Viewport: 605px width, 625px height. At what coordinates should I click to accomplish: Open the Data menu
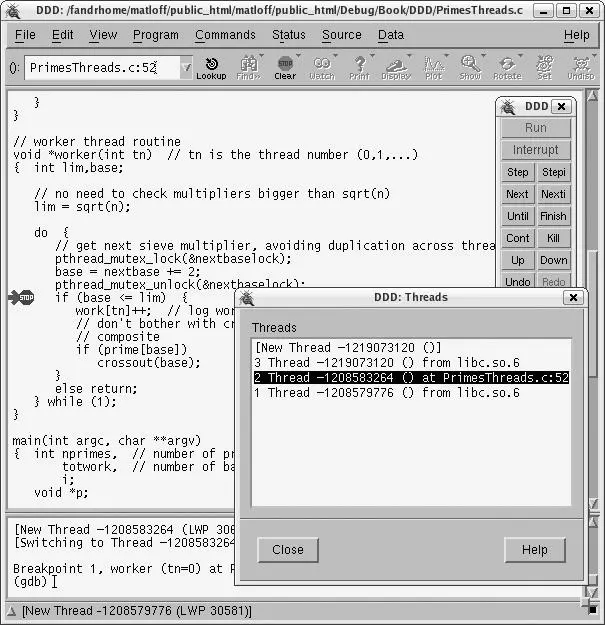tap(391, 34)
